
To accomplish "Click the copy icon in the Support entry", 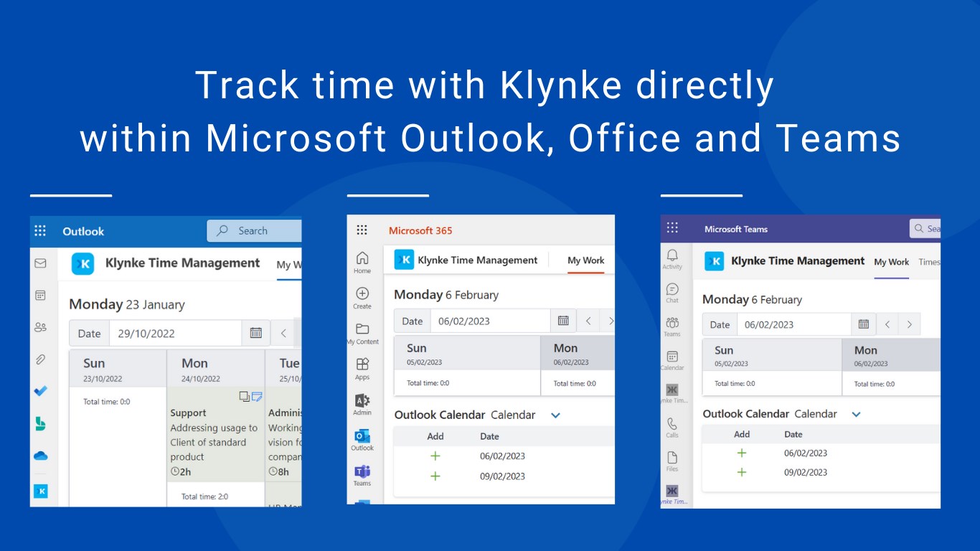I will [244, 396].
